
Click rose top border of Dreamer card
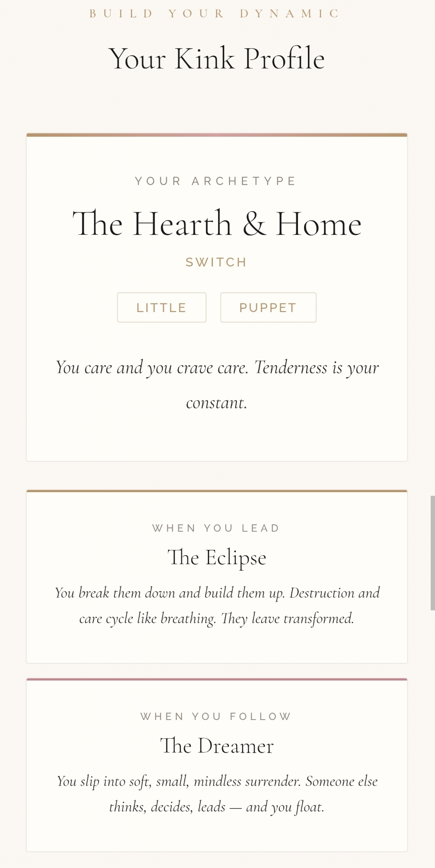click(x=217, y=679)
